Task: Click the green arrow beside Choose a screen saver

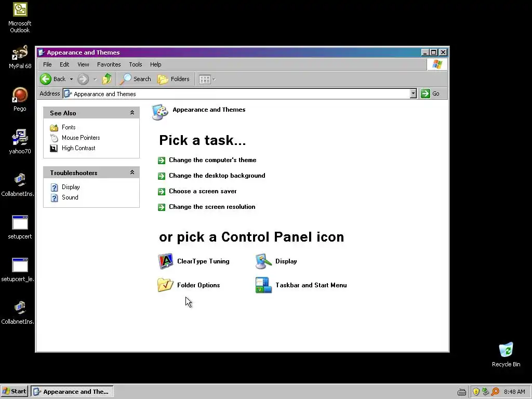Action: click(x=162, y=191)
